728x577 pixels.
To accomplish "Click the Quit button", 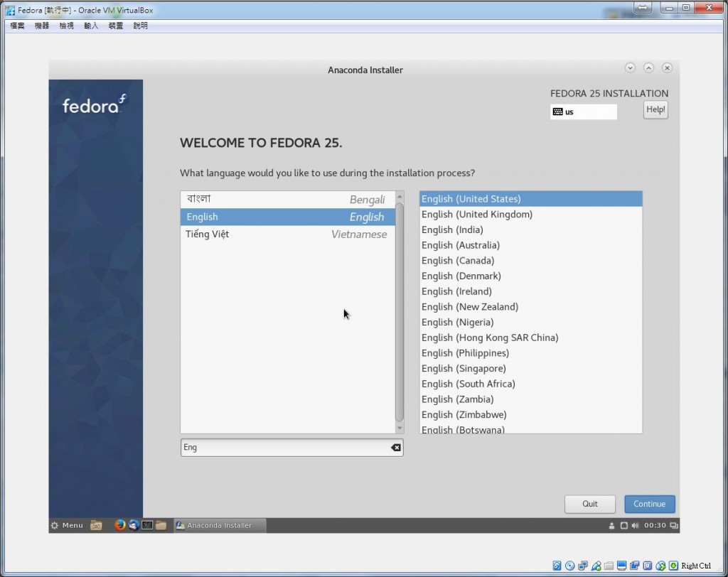I will pos(589,504).
